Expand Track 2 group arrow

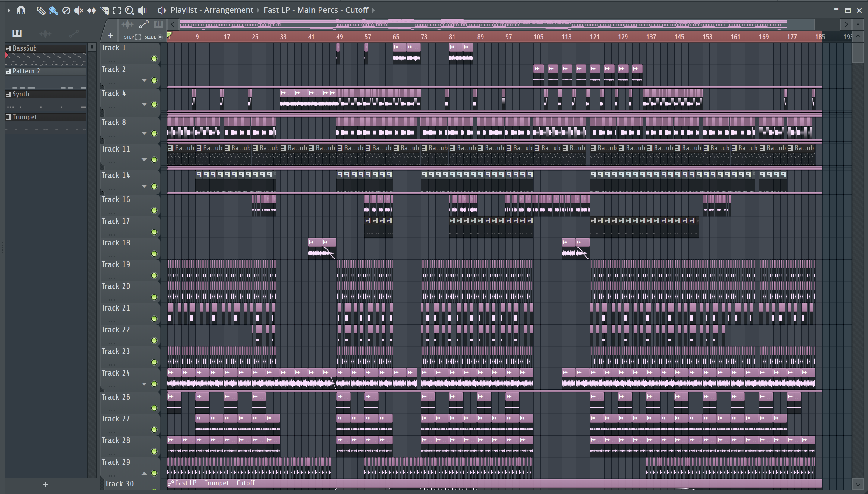coord(144,80)
